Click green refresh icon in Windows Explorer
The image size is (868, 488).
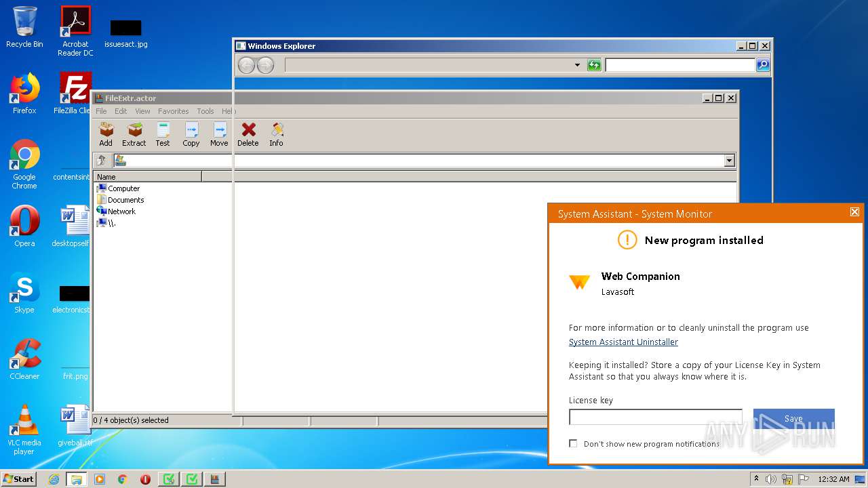point(594,65)
